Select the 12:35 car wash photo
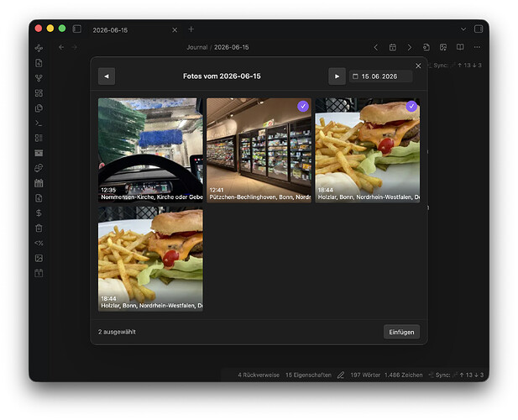Screen dimensions: 518x420 150,150
